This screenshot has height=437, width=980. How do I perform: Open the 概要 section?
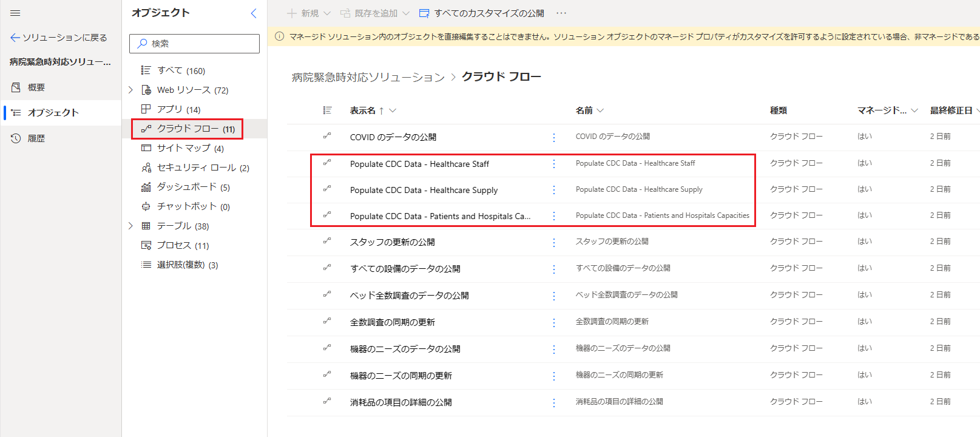pos(36,87)
